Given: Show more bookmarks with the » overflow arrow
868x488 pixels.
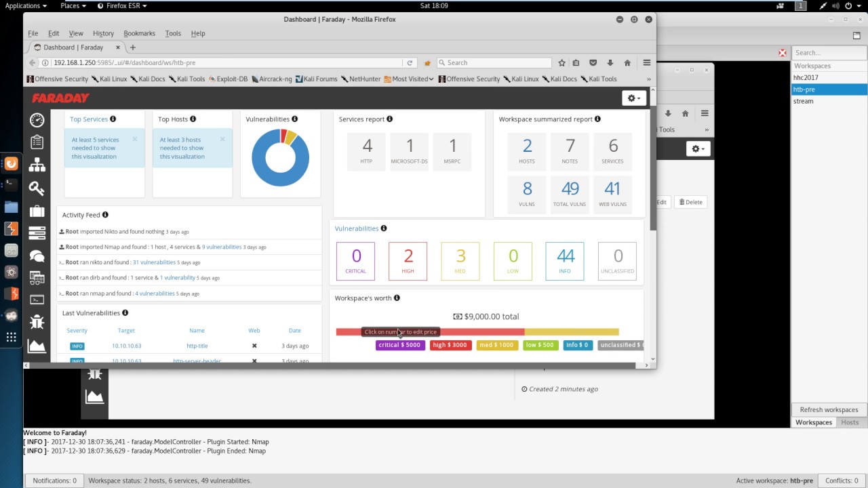Looking at the screenshot, I should 649,79.
